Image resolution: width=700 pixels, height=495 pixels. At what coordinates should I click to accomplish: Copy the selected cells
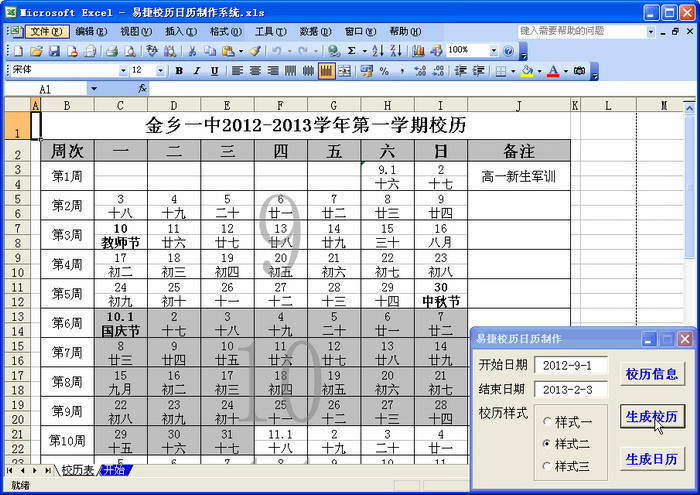coord(210,51)
